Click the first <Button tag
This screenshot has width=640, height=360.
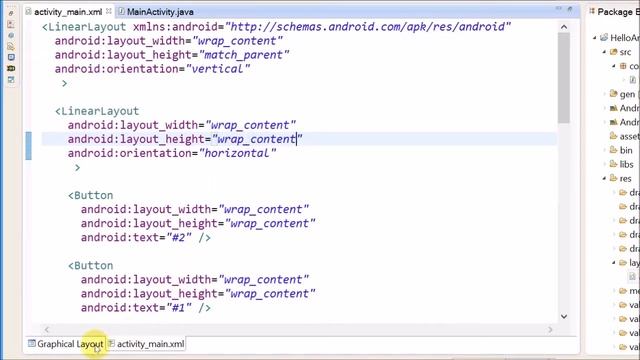[x=91, y=196]
